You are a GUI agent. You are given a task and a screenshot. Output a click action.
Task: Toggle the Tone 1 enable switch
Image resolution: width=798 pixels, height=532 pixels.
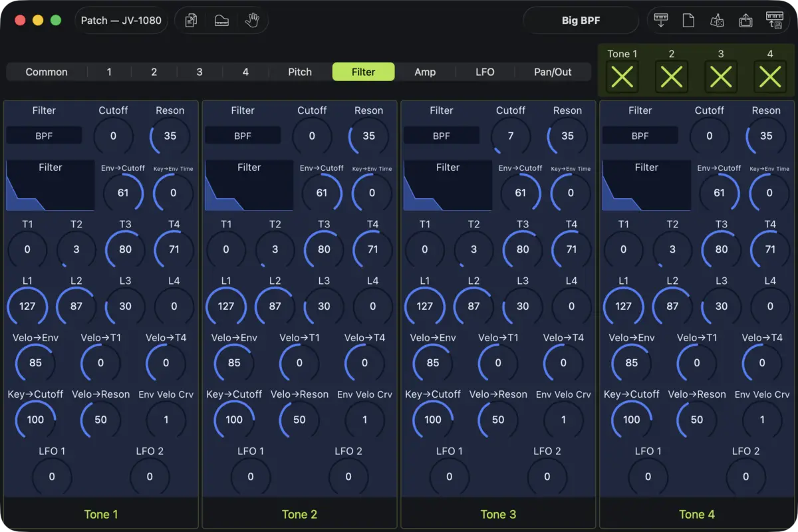622,77
